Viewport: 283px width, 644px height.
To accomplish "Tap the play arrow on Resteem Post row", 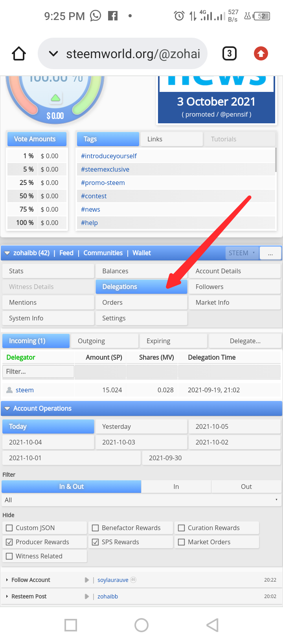I will [x=87, y=596].
